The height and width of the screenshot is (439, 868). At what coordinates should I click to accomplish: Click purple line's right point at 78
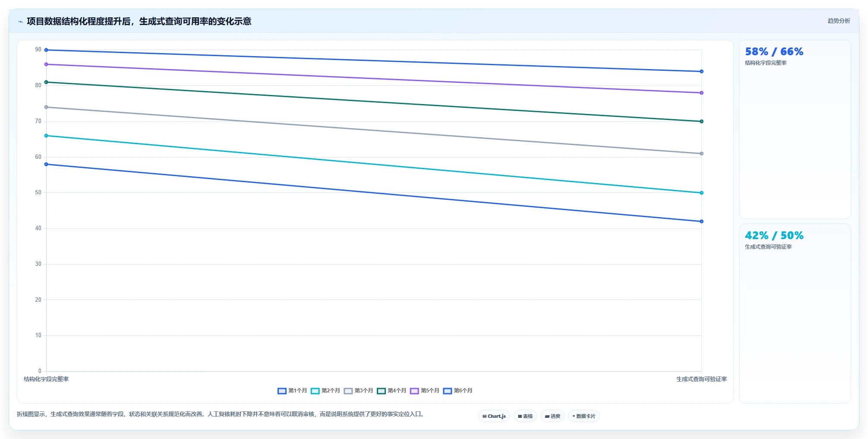click(x=701, y=93)
